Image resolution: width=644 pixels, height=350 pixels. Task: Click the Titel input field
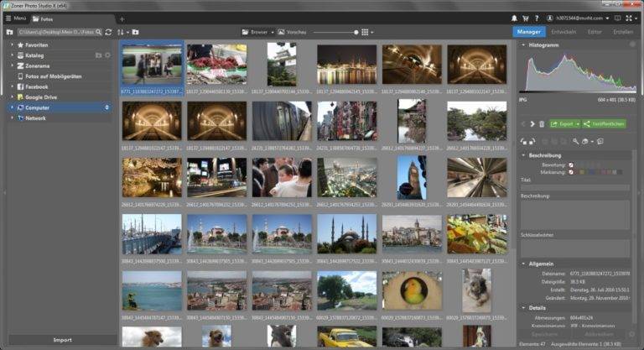(x=575, y=187)
